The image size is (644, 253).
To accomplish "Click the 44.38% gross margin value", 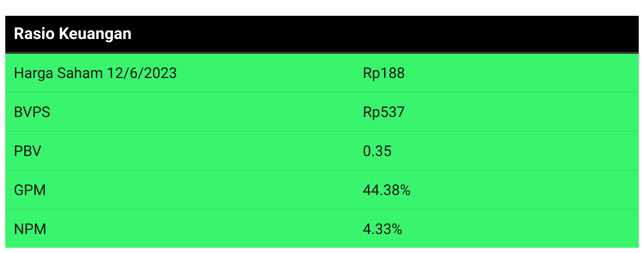I will (x=386, y=190).
